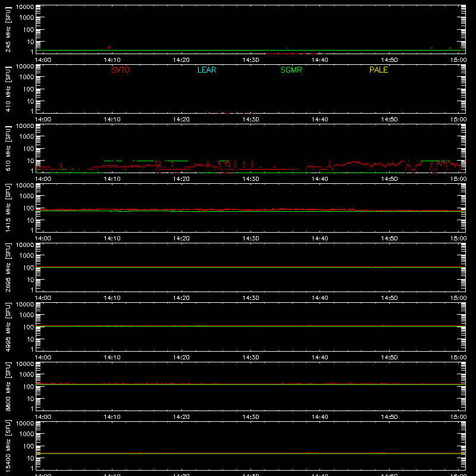476x476 pixels.
Task: Click the 100 y-axis value of the 2695 MHz panel
Action: tap(29, 268)
